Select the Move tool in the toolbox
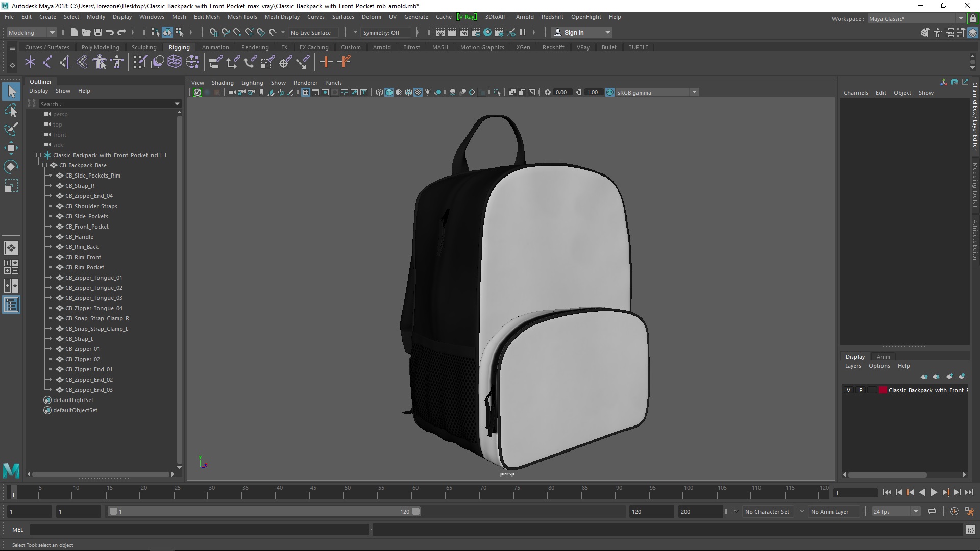The height and width of the screenshot is (551, 980). pyautogui.click(x=11, y=148)
